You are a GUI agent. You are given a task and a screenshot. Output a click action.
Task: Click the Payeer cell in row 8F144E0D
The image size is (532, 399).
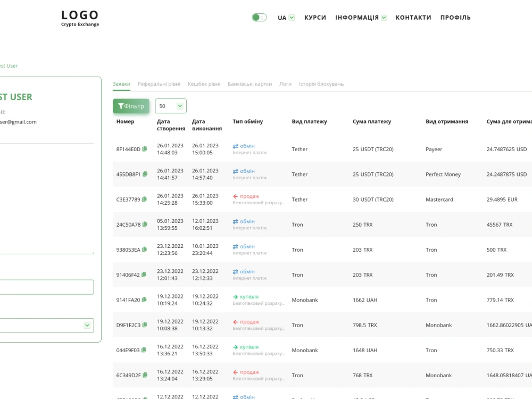(x=434, y=149)
